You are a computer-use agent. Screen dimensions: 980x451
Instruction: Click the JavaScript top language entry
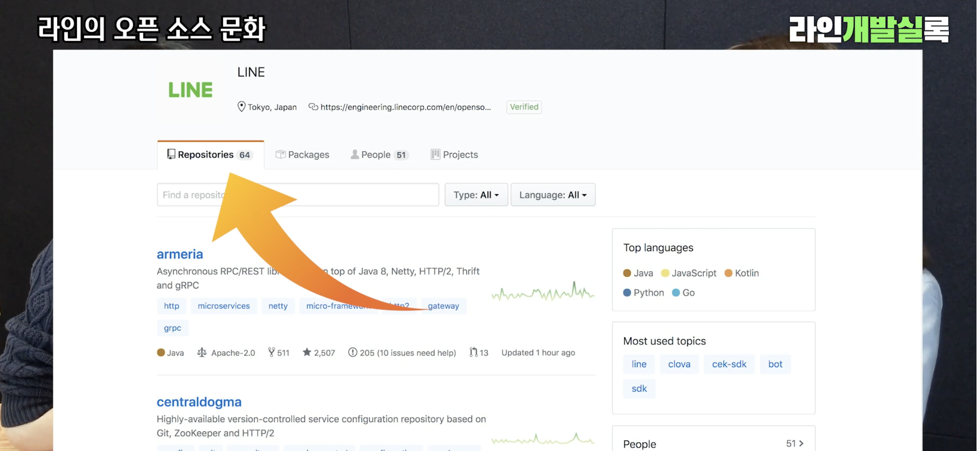tap(689, 273)
